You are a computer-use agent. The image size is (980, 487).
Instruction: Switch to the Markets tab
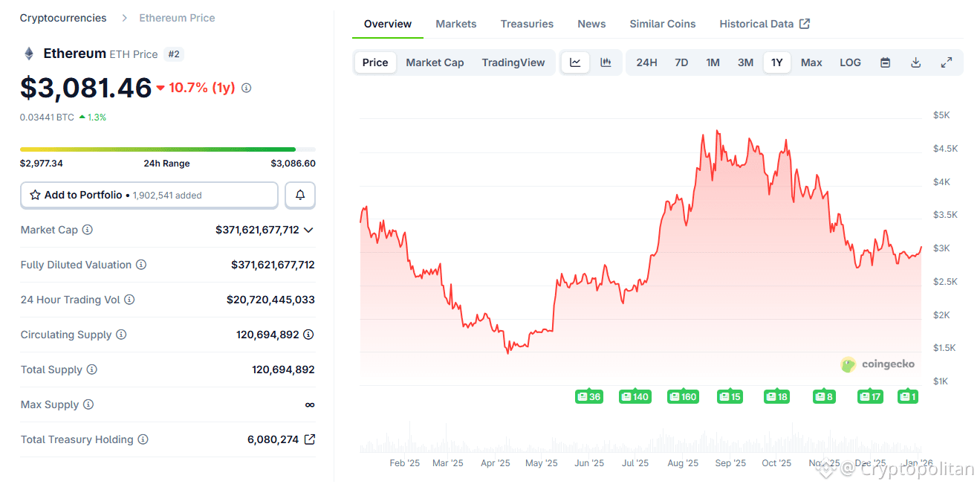455,23
